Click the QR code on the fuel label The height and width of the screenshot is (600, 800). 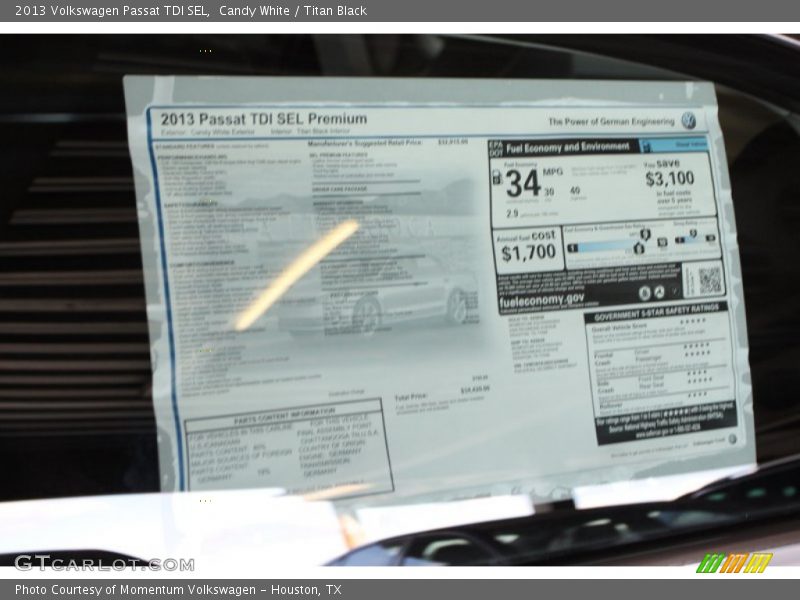click(710, 280)
